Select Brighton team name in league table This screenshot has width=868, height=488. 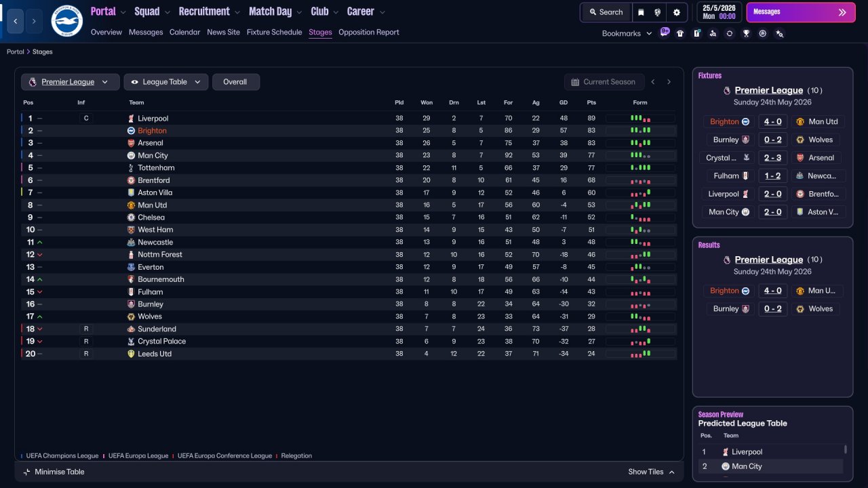click(x=152, y=131)
